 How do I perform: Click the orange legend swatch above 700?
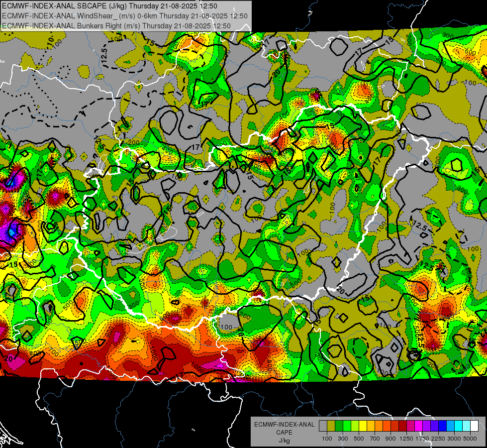point(379,426)
